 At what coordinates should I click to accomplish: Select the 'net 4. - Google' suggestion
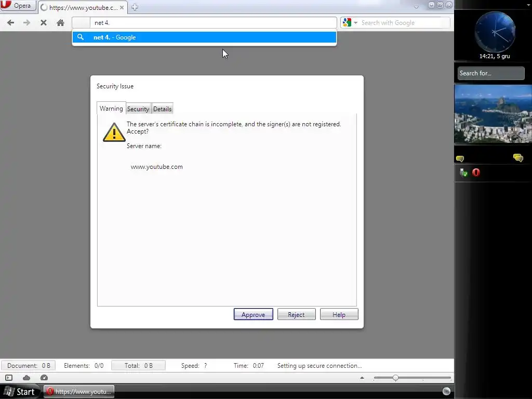pos(204,37)
